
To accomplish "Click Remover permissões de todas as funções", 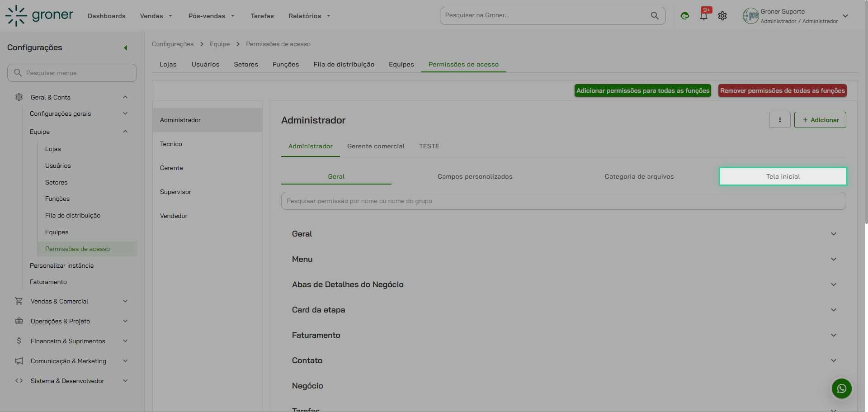I will tap(782, 90).
